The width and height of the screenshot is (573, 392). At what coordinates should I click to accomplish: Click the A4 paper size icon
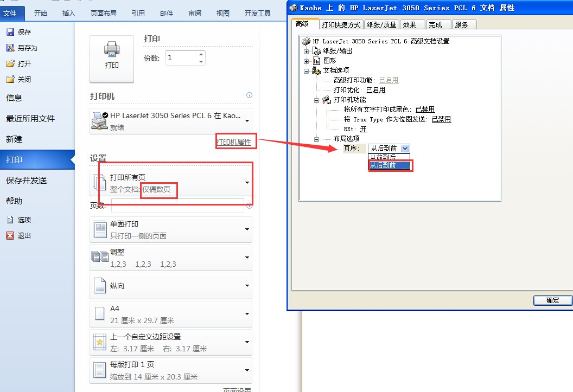(99, 313)
